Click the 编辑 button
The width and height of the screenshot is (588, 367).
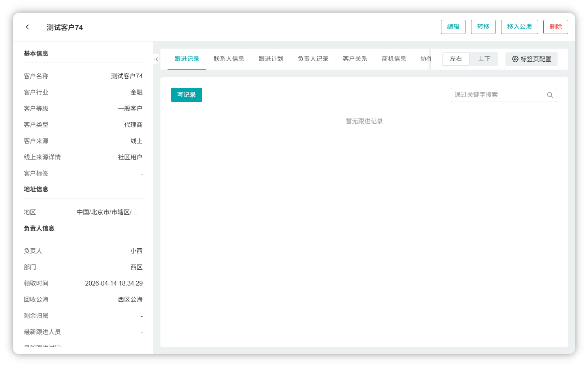(x=453, y=27)
